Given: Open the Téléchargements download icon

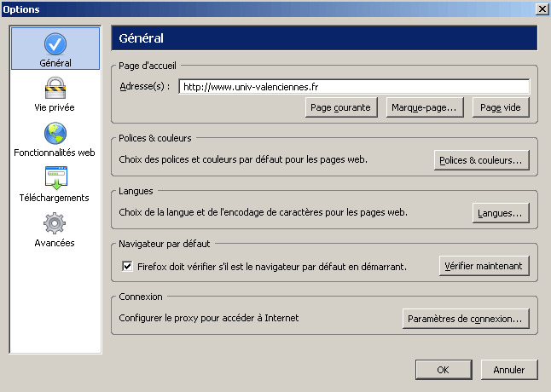Looking at the screenshot, I should 55,178.
